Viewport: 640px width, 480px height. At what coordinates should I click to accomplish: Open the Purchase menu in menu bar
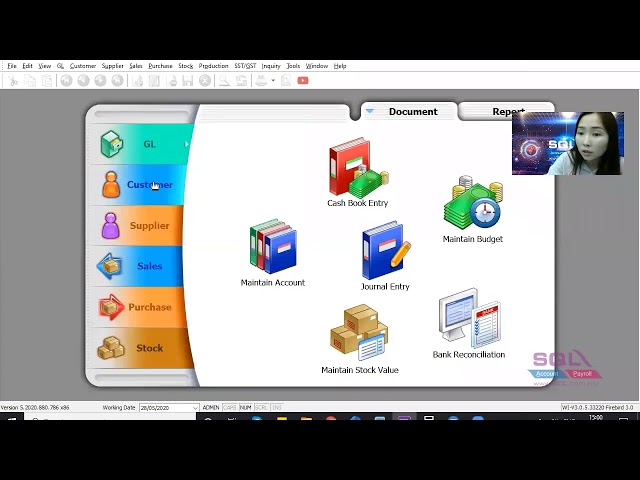coord(160,66)
